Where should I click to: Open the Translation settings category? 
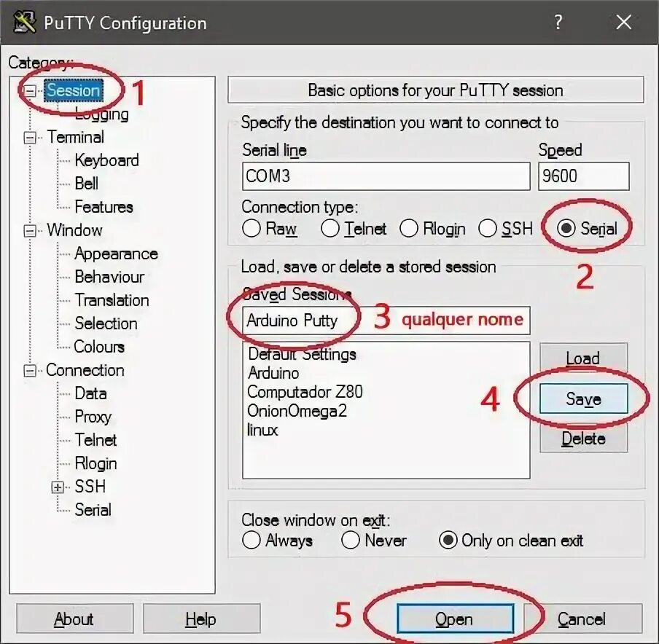coord(112,300)
